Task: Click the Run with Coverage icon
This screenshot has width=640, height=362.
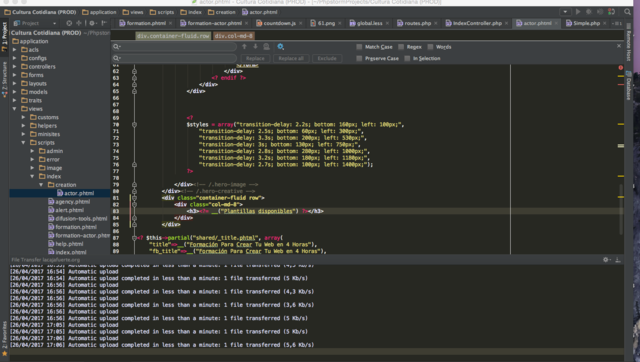Action: click(x=600, y=12)
